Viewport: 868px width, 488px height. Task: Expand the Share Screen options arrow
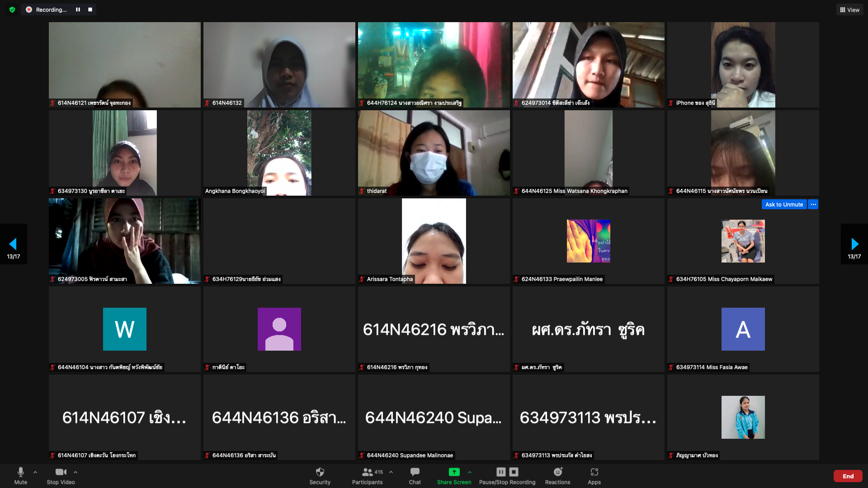[470, 472]
